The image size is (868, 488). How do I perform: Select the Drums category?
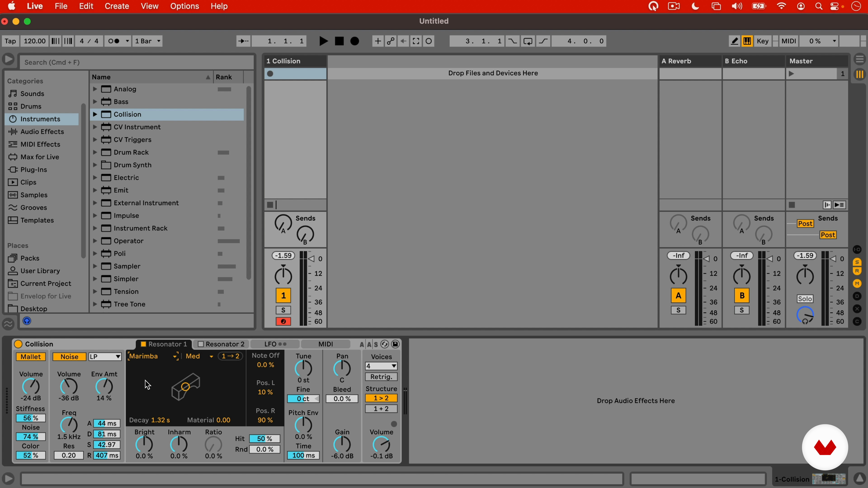[31, 106]
